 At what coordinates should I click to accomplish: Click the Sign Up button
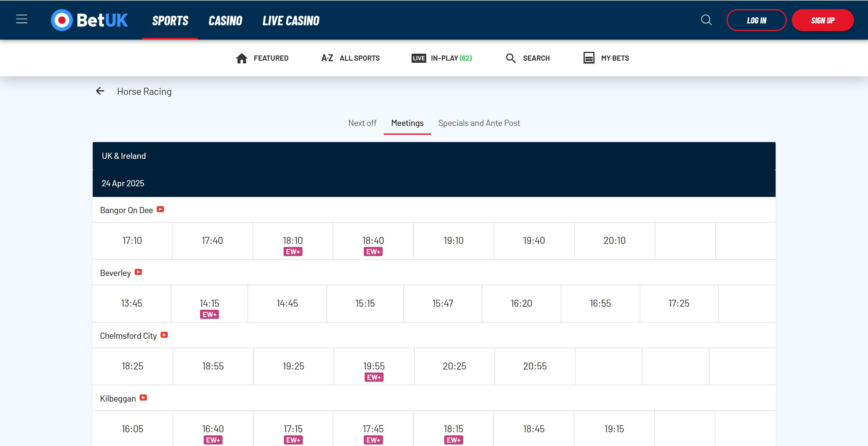822,20
